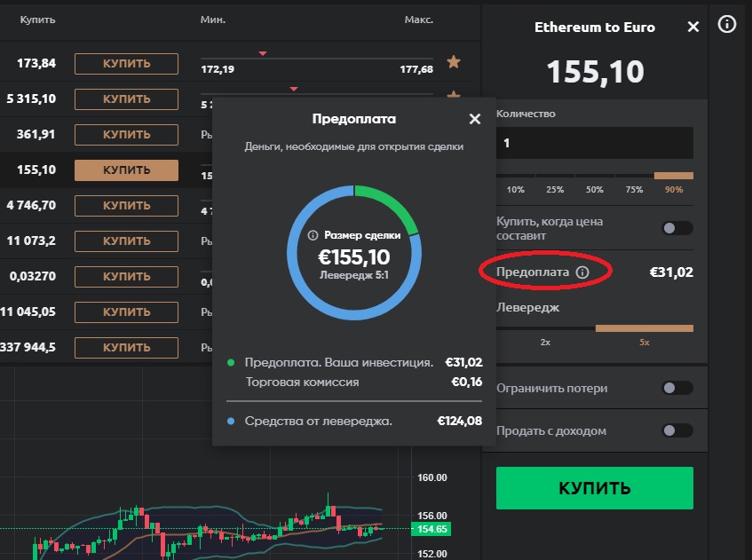Click КУПИТЬ for the 0,03270 price row
752x560 pixels.
coord(126,276)
